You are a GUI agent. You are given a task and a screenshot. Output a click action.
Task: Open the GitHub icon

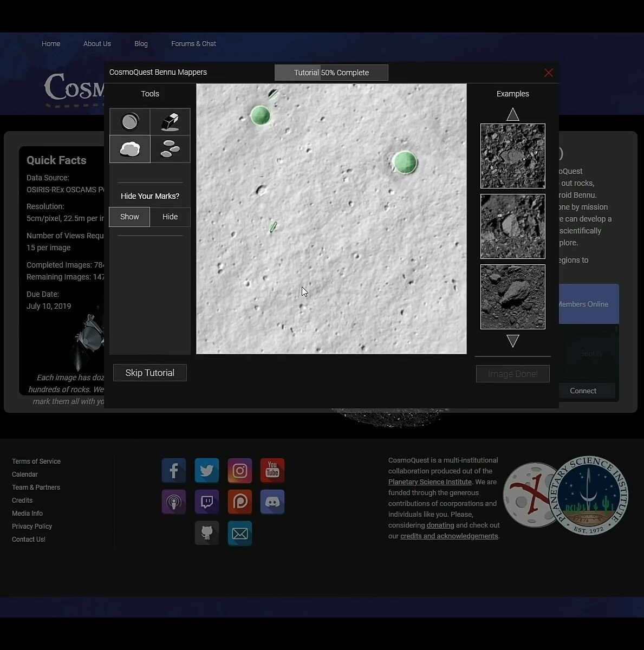207,534
